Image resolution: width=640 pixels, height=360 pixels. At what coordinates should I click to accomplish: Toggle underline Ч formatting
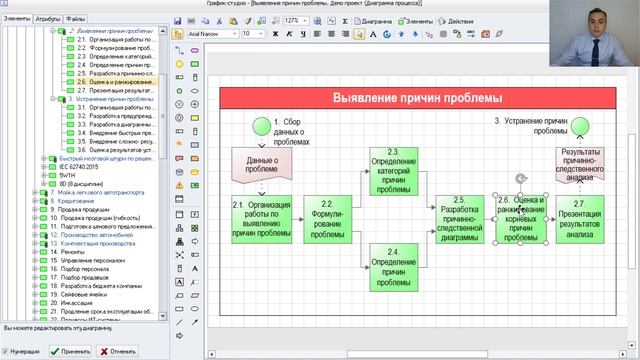(303, 34)
